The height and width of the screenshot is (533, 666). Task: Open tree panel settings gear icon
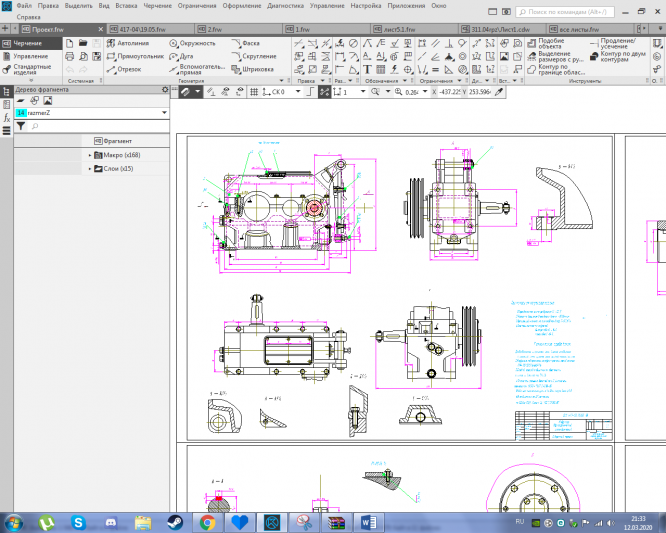166,91
